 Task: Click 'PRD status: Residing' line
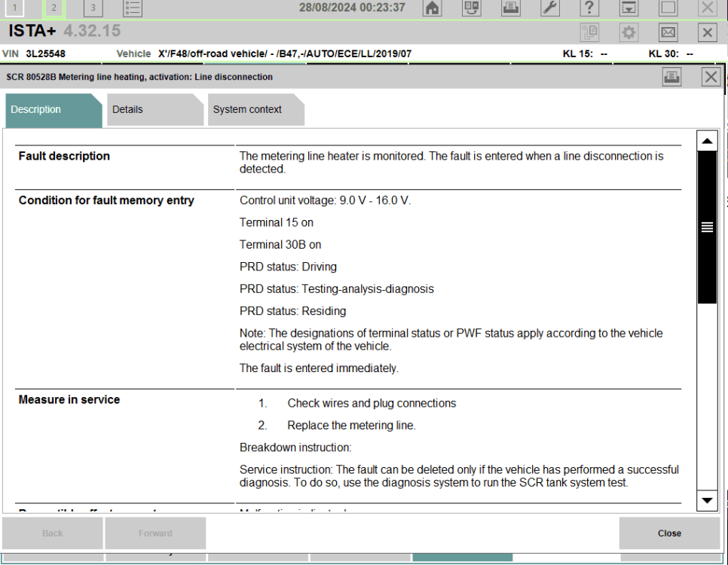(292, 311)
